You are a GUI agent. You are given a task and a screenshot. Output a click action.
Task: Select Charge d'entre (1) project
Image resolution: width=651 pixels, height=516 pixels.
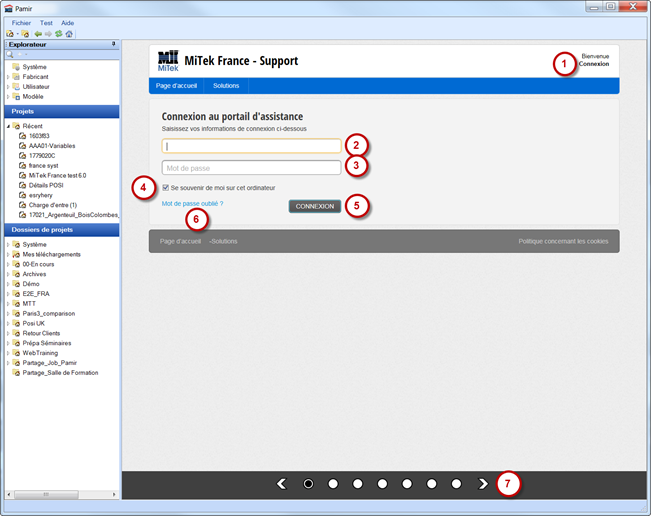[53, 205]
